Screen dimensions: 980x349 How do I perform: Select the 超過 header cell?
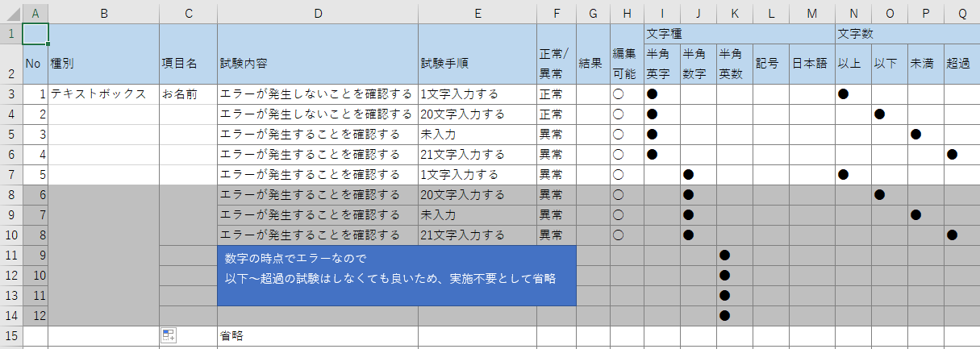click(x=962, y=64)
